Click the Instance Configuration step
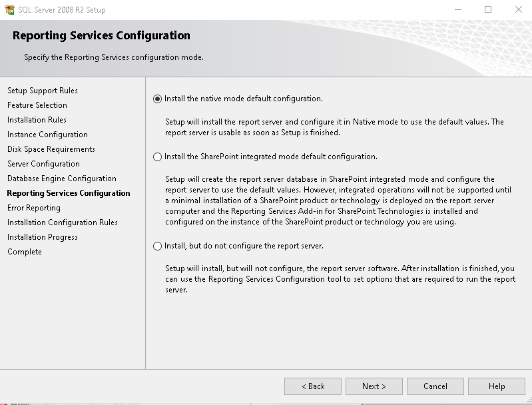Image resolution: width=532 pixels, height=405 pixels. point(47,135)
